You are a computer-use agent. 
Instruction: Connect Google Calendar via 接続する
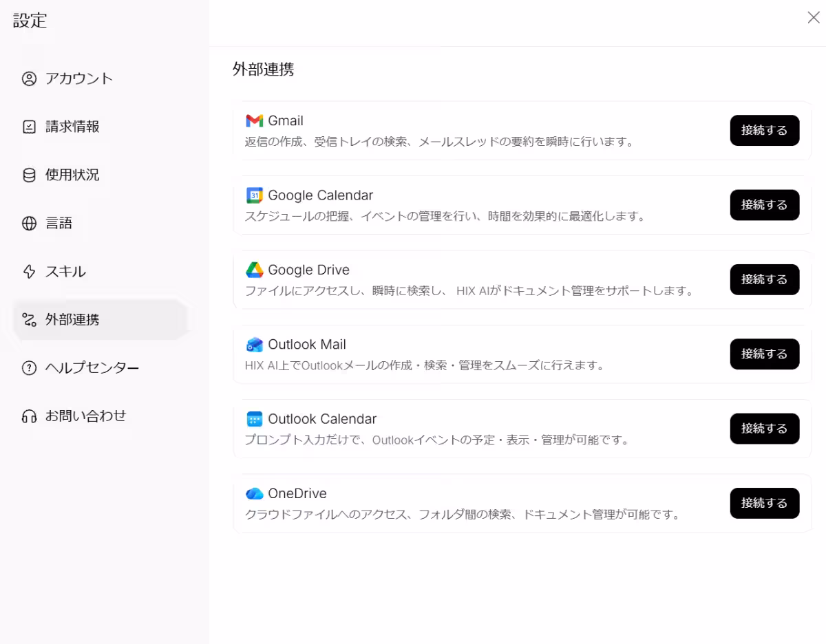coord(765,204)
